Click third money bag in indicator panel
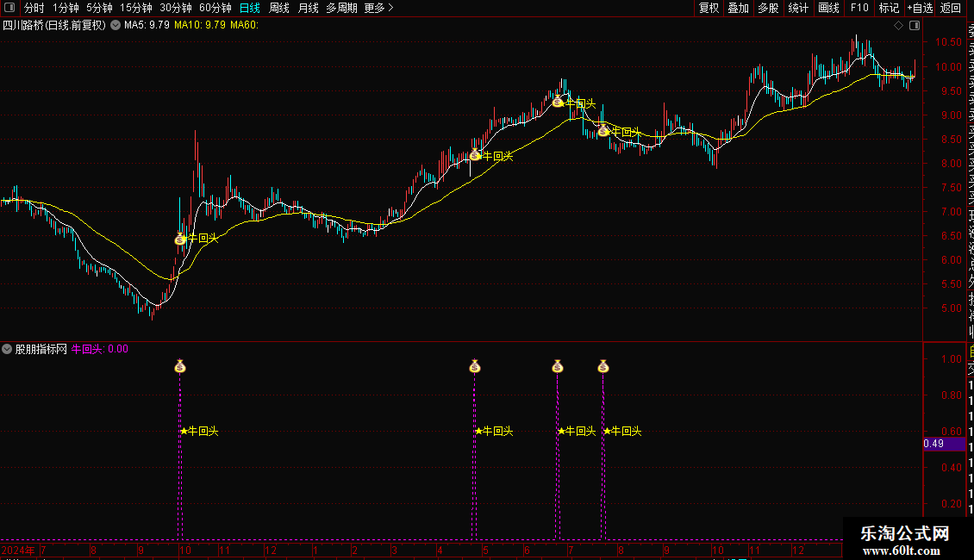The width and height of the screenshot is (974, 560). [x=558, y=366]
